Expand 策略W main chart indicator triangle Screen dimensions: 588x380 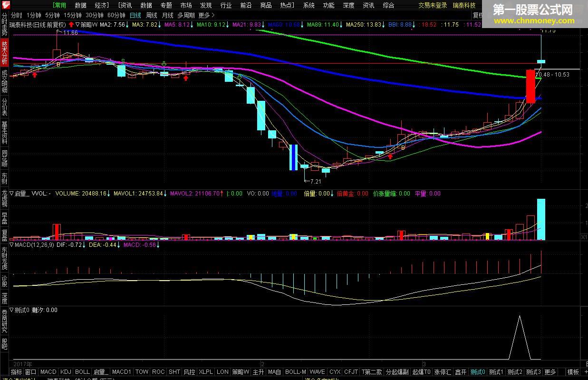pyautogui.click(x=77, y=24)
